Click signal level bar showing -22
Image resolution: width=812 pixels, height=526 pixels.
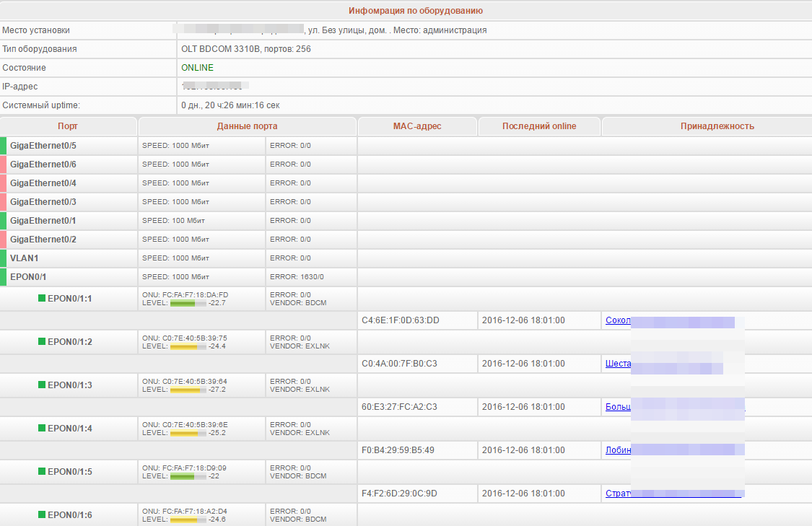tap(188, 476)
